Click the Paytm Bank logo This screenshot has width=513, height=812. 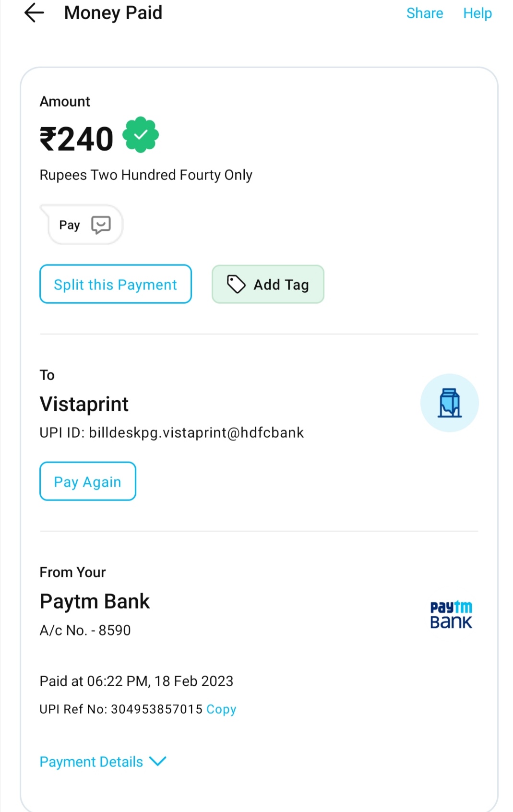tap(451, 615)
